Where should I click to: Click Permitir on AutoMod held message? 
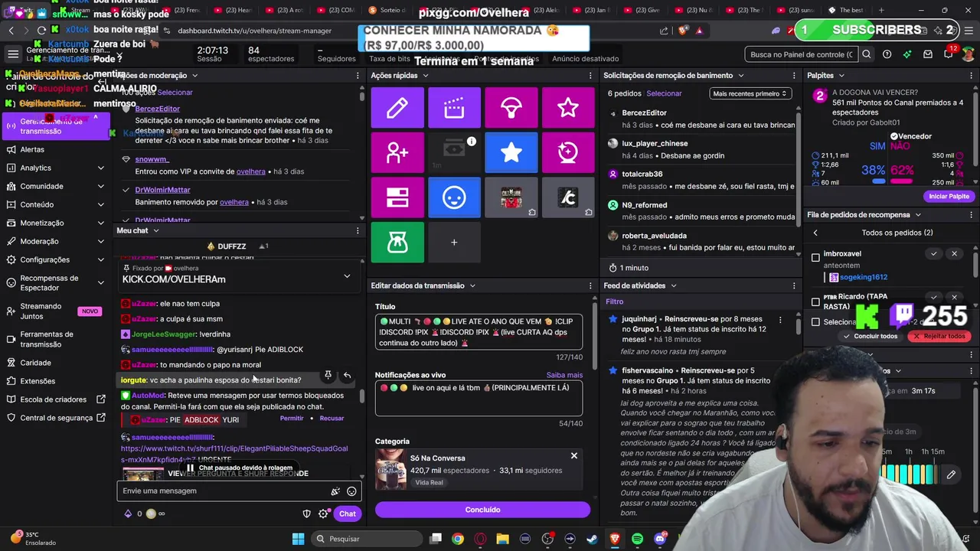click(x=292, y=419)
